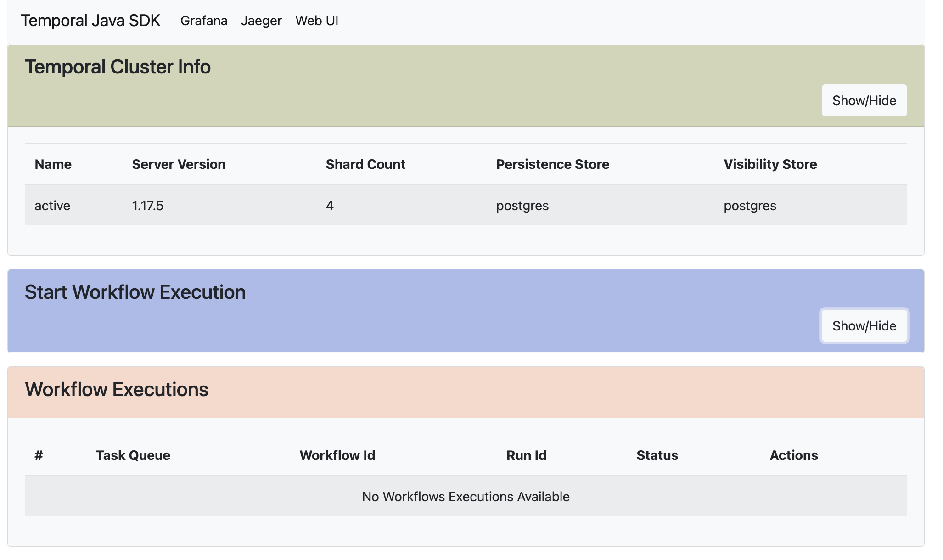
Task: Click the Visibility Store column header
Action: coord(770,164)
